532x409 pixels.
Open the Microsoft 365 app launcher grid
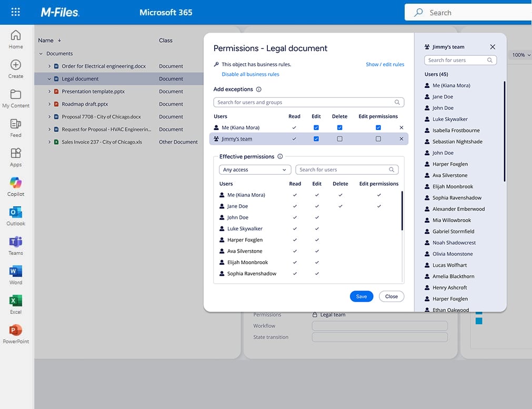click(x=16, y=12)
